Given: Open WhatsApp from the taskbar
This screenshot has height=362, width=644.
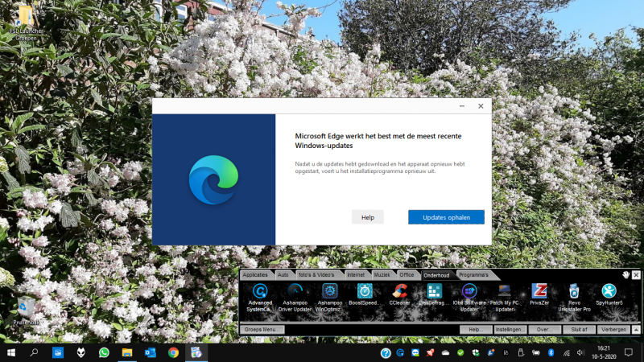Looking at the screenshot, I should [x=104, y=352].
